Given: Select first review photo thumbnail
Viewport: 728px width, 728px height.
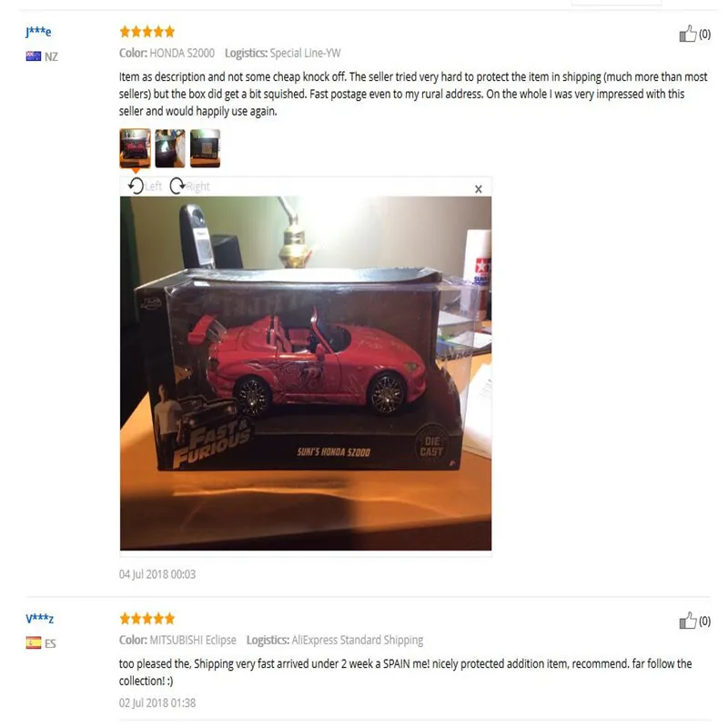Looking at the screenshot, I should (135, 148).
